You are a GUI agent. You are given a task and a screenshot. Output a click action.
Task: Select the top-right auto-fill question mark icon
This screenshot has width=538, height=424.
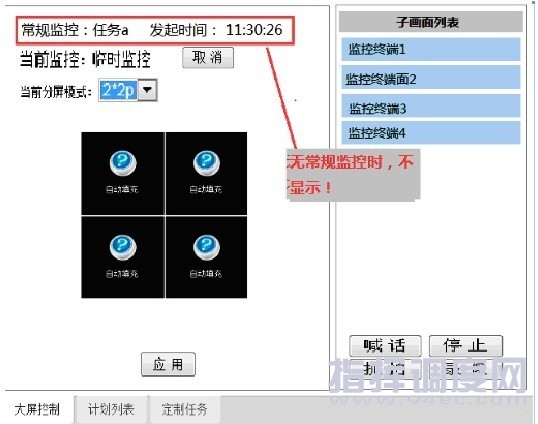[x=207, y=163]
